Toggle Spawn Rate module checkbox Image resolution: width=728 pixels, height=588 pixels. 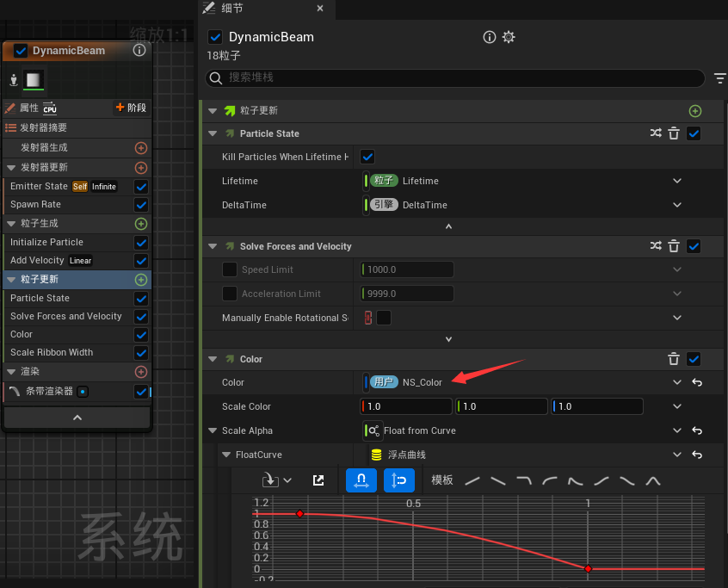tap(141, 204)
